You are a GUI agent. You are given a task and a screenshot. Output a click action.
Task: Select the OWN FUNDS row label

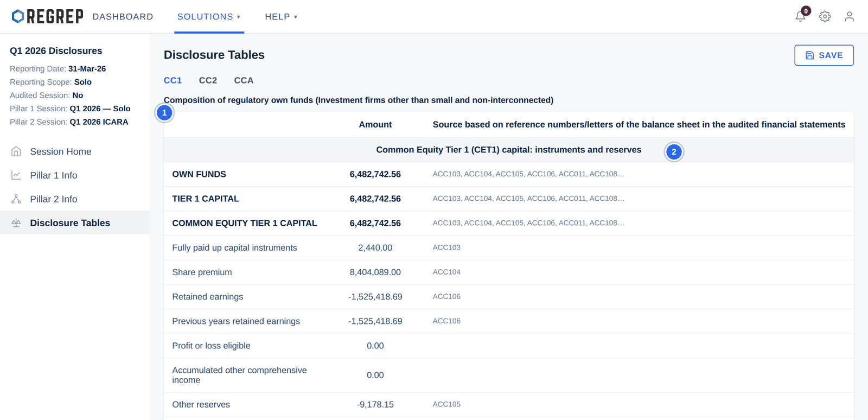click(x=199, y=174)
